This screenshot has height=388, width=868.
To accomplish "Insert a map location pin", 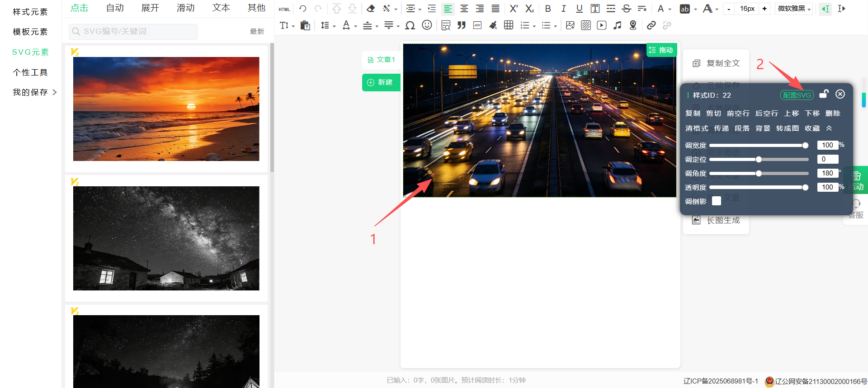I will click(x=633, y=25).
